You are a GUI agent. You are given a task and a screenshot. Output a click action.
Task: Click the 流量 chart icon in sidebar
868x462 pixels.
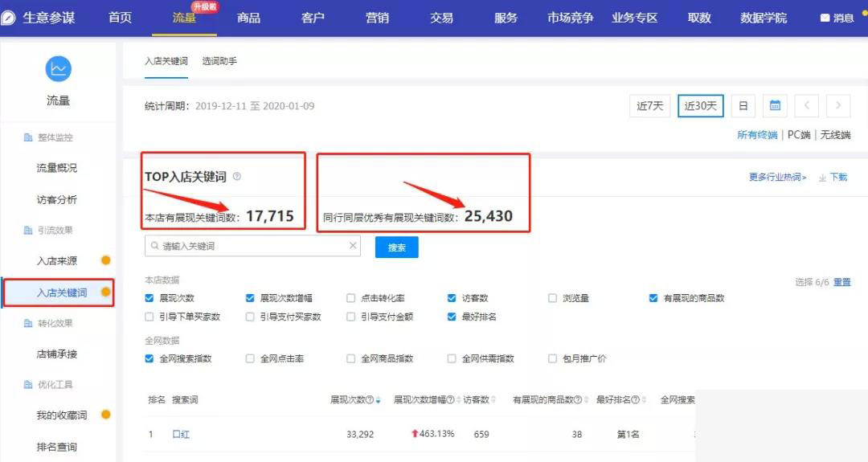(x=58, y=69)
